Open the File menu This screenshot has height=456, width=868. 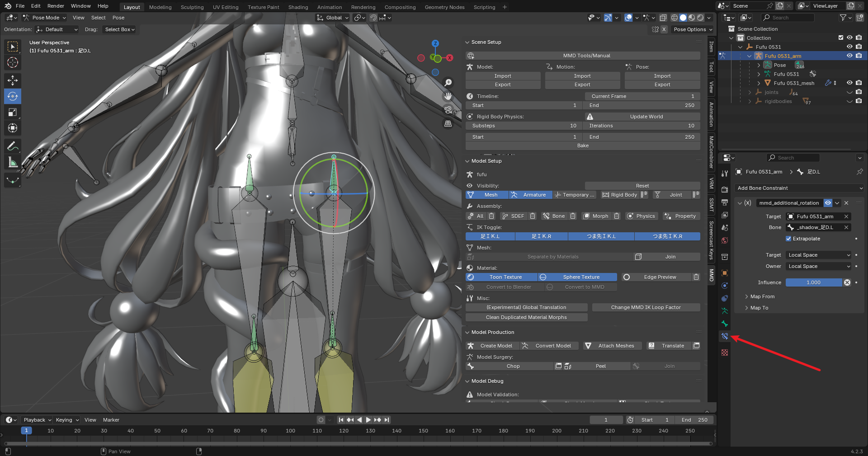tap(20, 6)
